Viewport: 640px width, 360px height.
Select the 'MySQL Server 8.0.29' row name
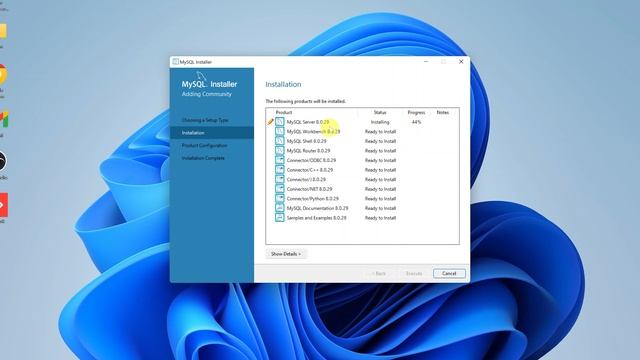308,122
